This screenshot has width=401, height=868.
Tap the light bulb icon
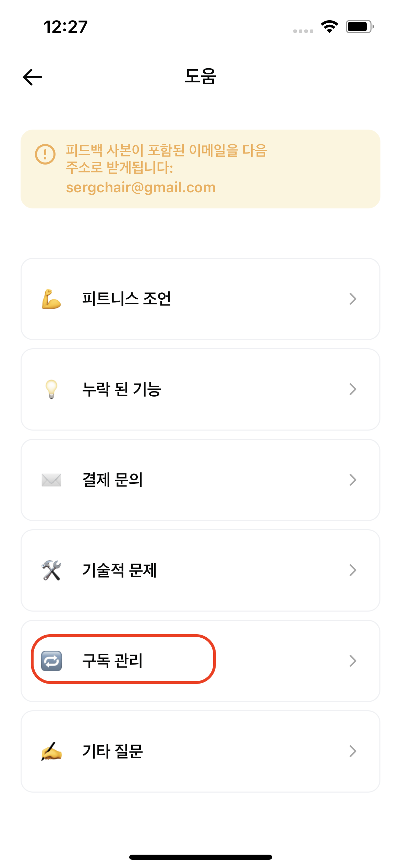(51, 389)
